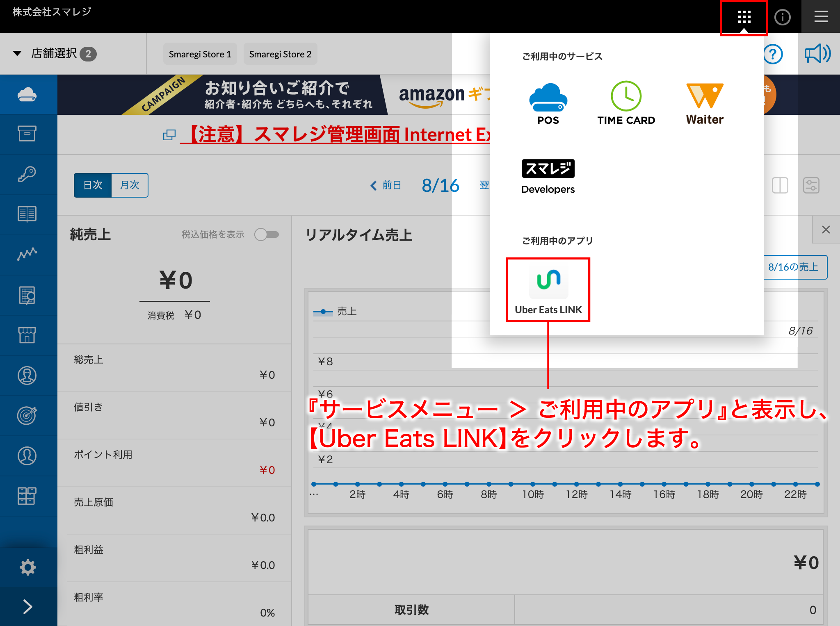Switch to the 月次 monthly tab

point(130,185)
